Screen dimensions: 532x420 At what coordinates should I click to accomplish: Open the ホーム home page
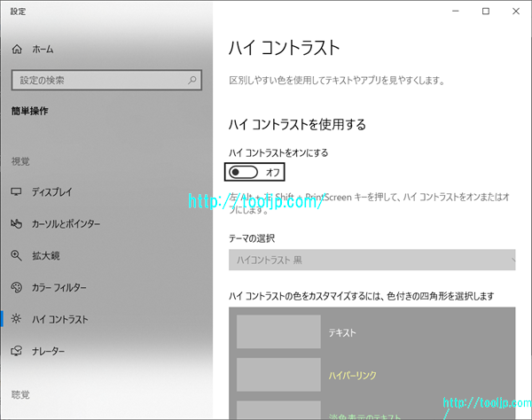pos(43,49)
